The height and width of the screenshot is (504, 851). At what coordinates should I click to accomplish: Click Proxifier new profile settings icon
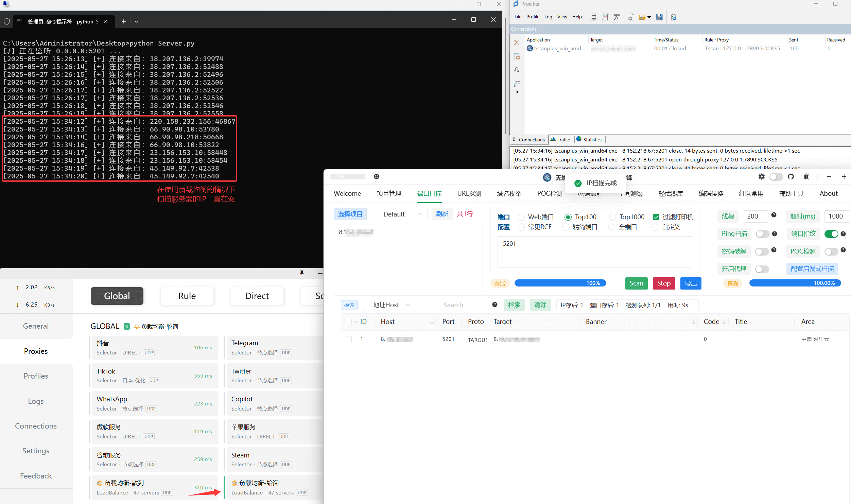coord(631,17)
